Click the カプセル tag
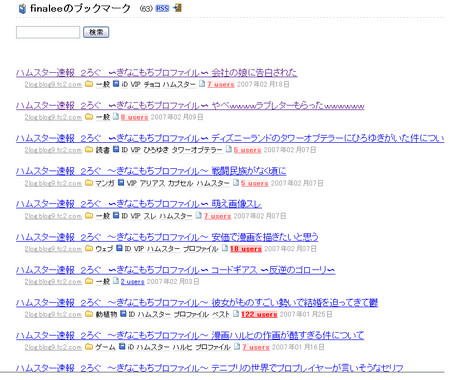The image size is (450, 380). tap(180, 183)
